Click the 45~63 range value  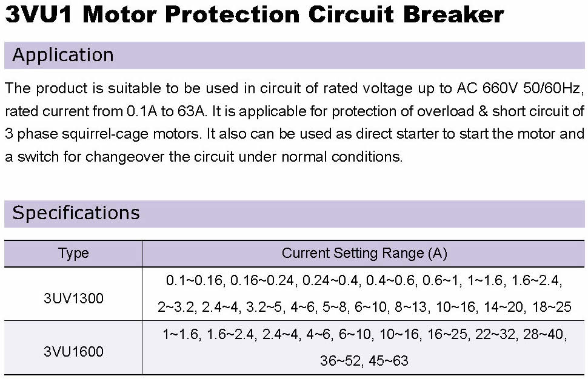pyautogui.click(x=389, y=361)
